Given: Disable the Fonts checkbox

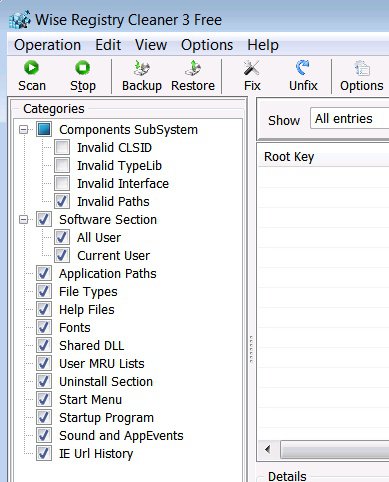Looking at the screenshot, I should click(44, 327).
